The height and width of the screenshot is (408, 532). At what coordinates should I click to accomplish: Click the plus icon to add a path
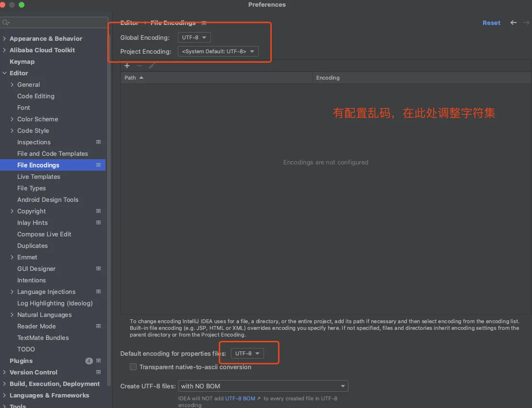point(127,66)
